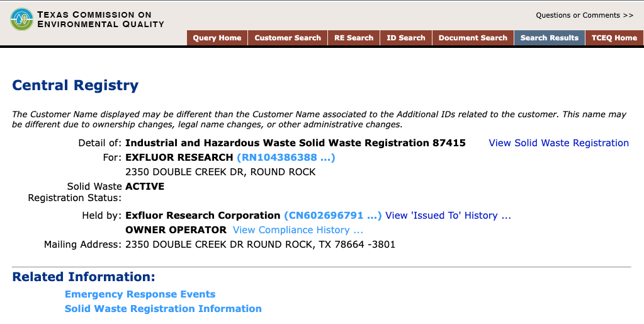
Task: Click the Texas Commission on Environmental Quality title
Action: 100,19
